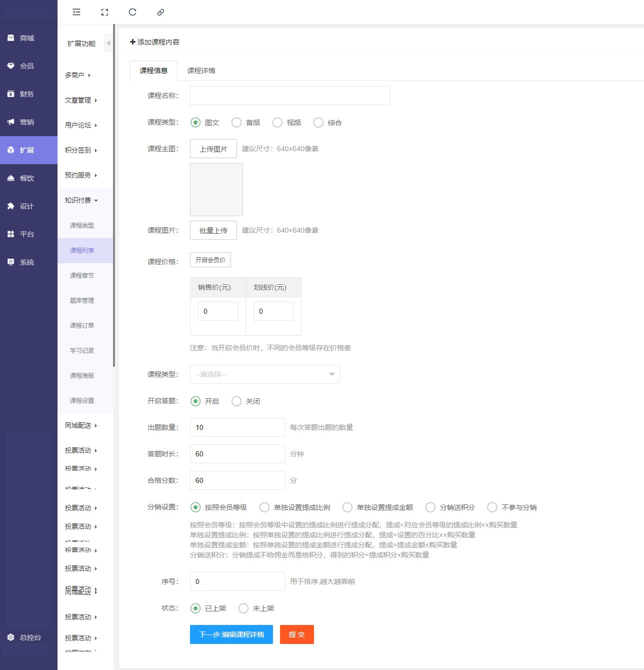644x670 pixels.
Task: Select 视频 as the course type
Action: pyautogui.click(x=277, y=123)
